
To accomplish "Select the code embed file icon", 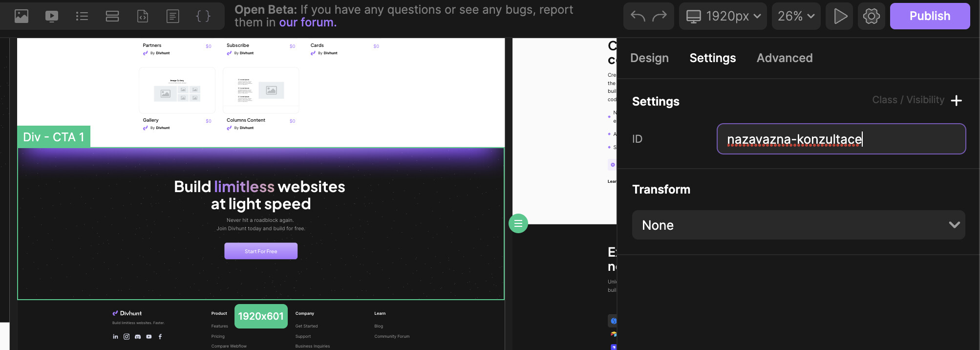I will [143, 16].
